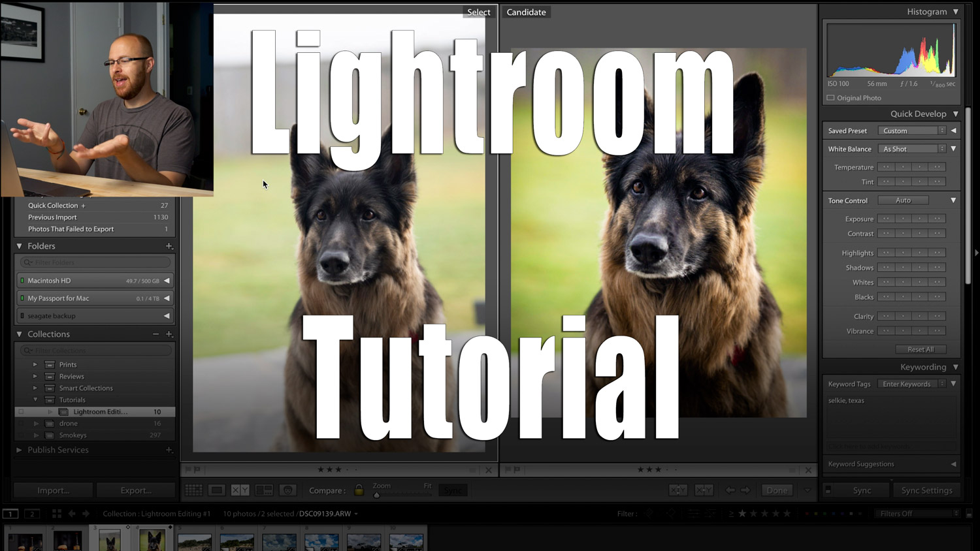Swap Select and Candidate photos via X-Y icon
The height and width of the screenshot is (551, 980).
[678, 490]
